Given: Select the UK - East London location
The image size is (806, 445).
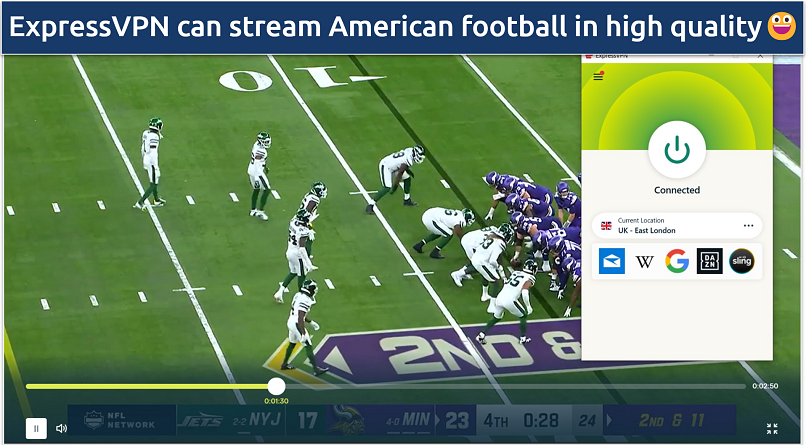Looking at the screenshot, I should pyautogui.click(x=676, y=226).
